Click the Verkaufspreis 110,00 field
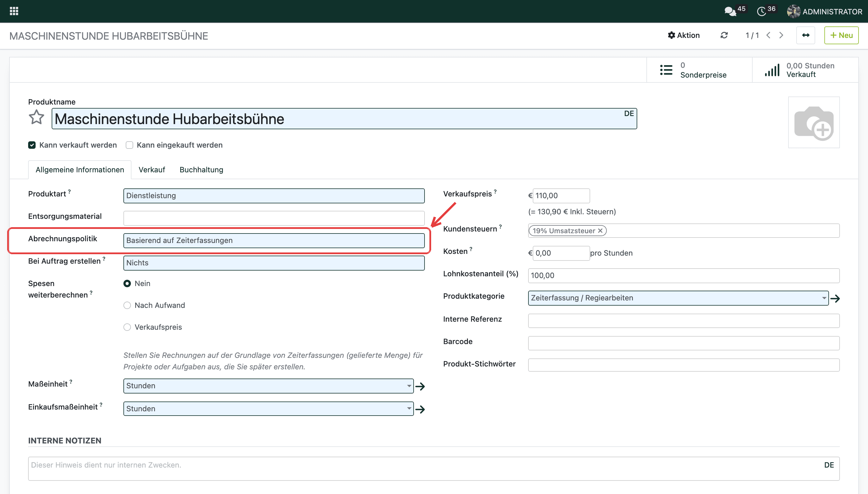 point(561,196)
